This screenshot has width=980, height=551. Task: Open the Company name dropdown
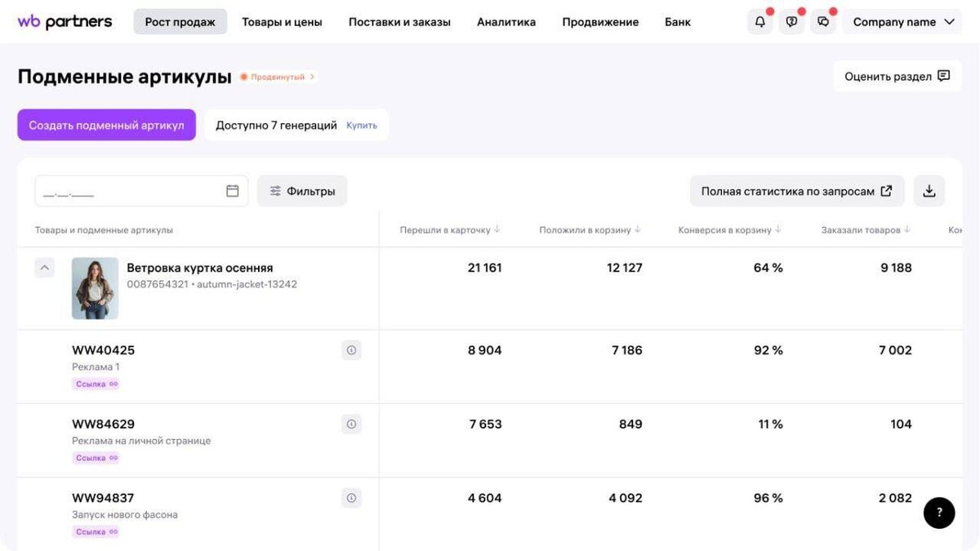[902, 22]
